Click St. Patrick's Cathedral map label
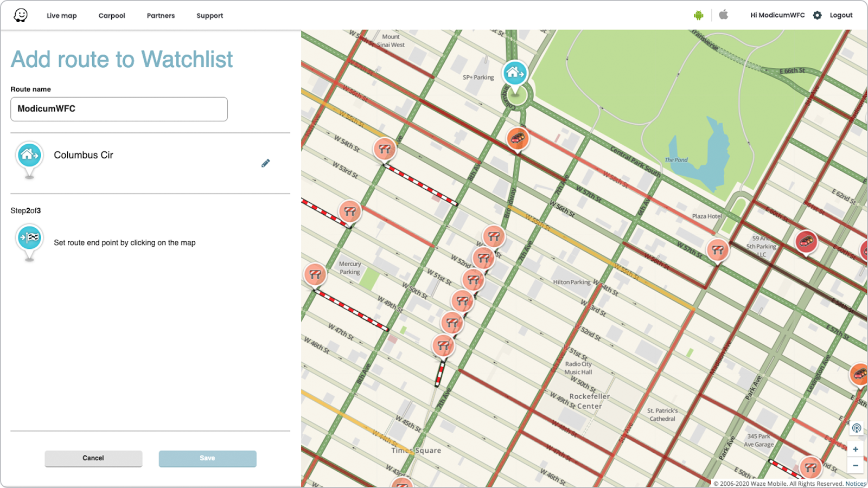 coord(662,415)
